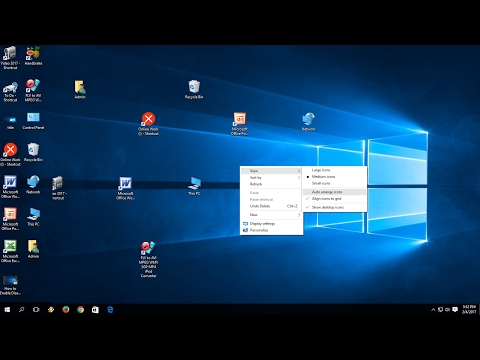Enable Auto arrange icons
Image resolution: width=480 pixels, height=360 pixels.
[x=334, y=192]
